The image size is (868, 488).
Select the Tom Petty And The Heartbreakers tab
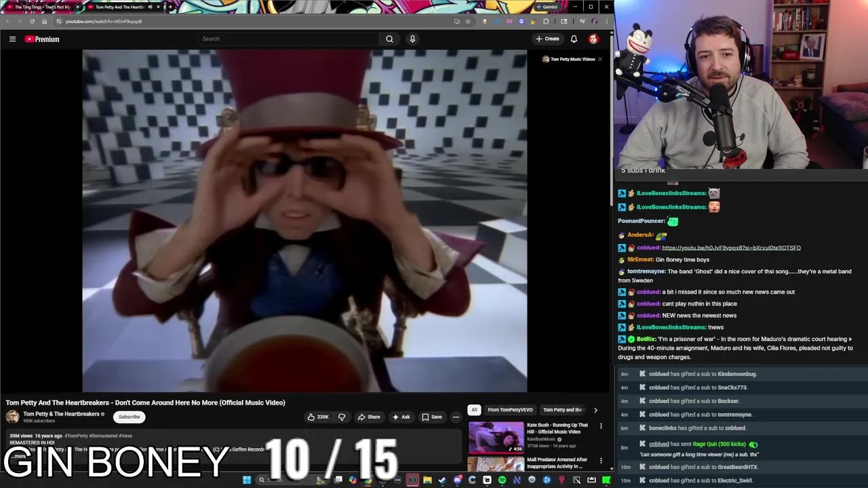122,7
